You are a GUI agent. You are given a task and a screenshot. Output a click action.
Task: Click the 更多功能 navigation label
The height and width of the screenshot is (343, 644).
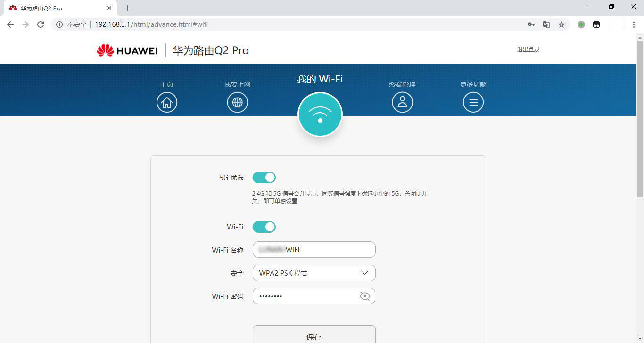[473, 84]
